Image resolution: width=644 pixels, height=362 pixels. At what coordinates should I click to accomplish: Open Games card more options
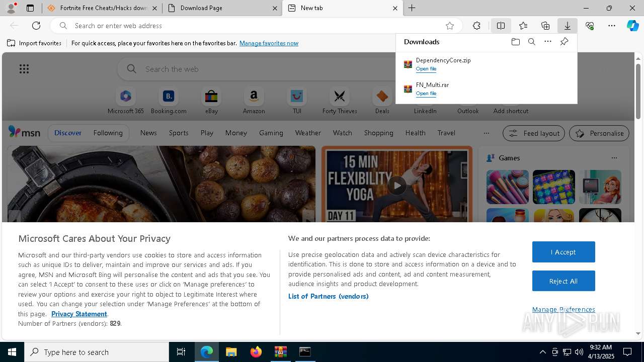(x=614, y=158)
